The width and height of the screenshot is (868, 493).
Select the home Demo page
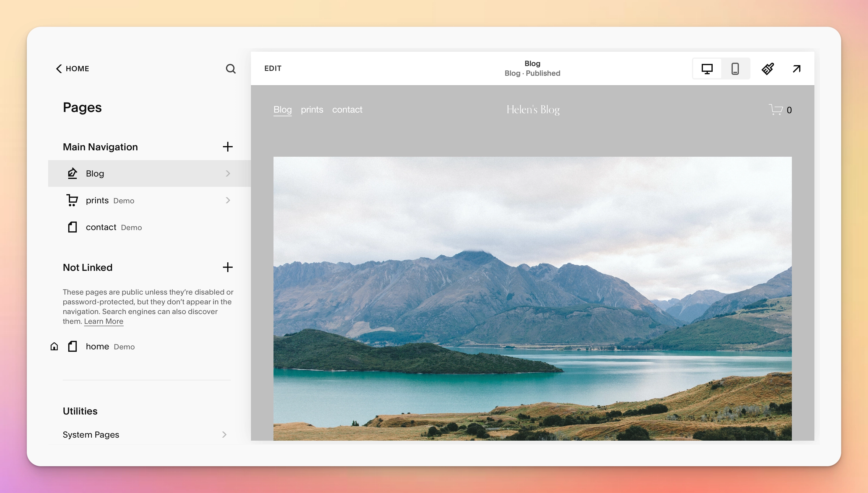(150, 346)
